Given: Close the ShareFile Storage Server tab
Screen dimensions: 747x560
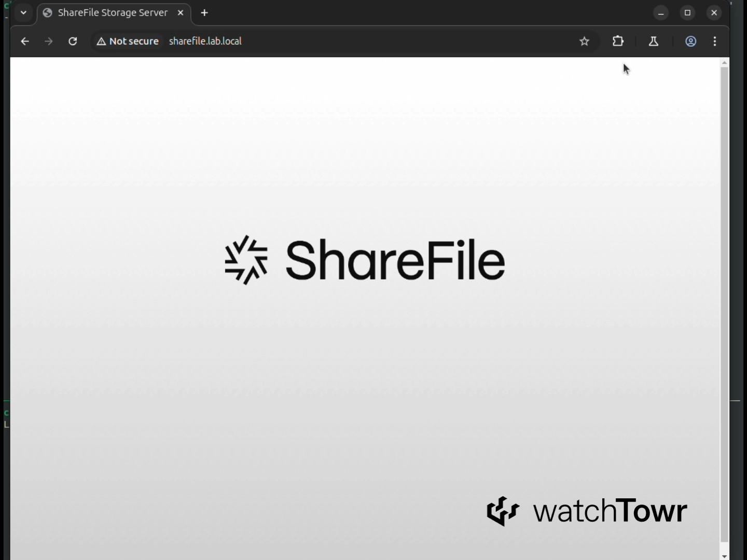Looking at the screenshot, I should pos(181,13).
